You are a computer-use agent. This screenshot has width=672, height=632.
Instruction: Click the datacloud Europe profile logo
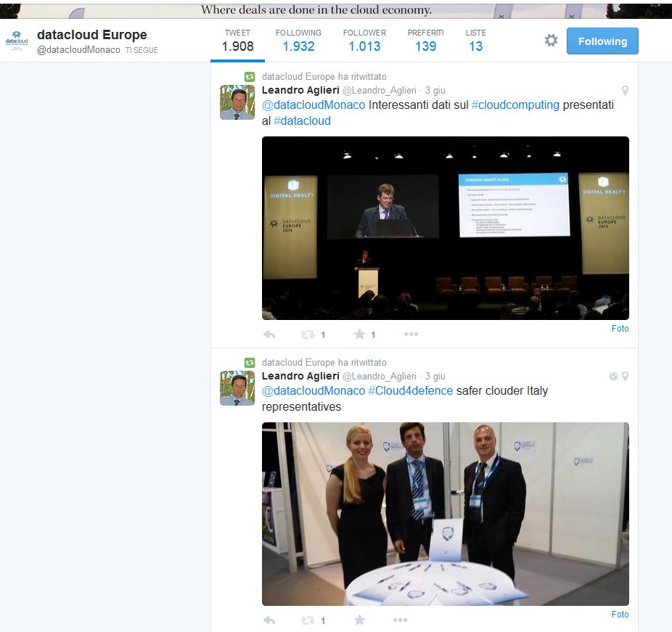pos(17,41)
